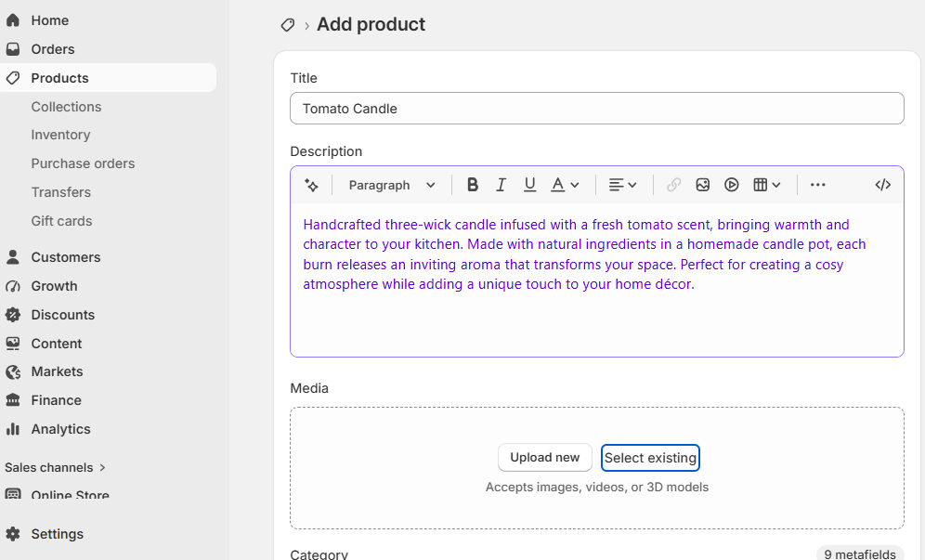
Task: Open Purchase orders page
Action: click(83, 163)
